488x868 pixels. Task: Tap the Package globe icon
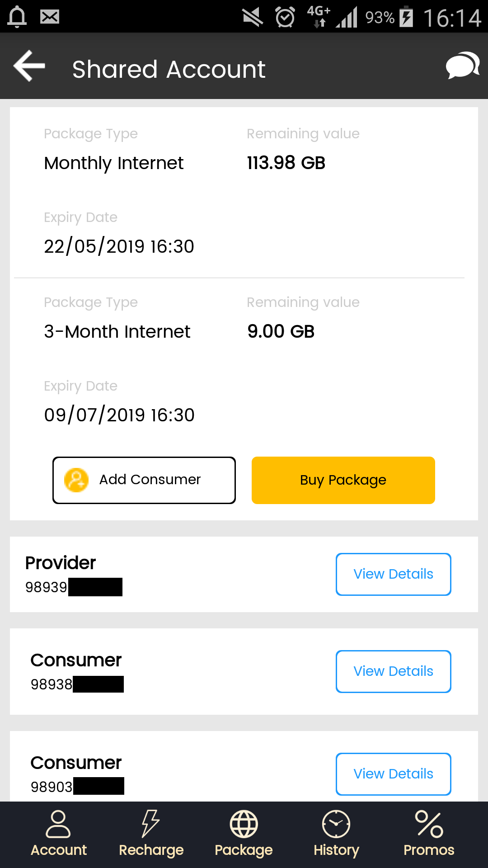[x=244, y=824]
